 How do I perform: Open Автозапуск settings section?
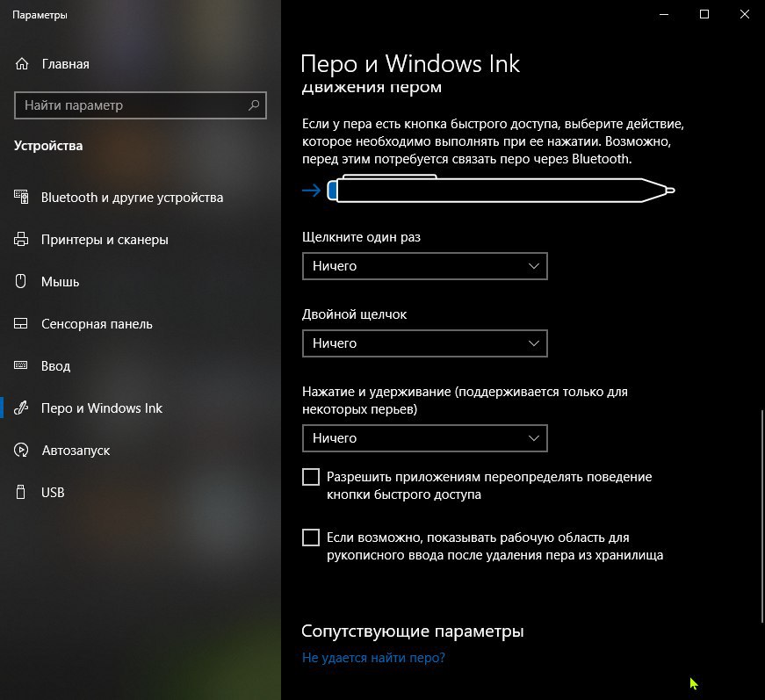click(76, 450)
